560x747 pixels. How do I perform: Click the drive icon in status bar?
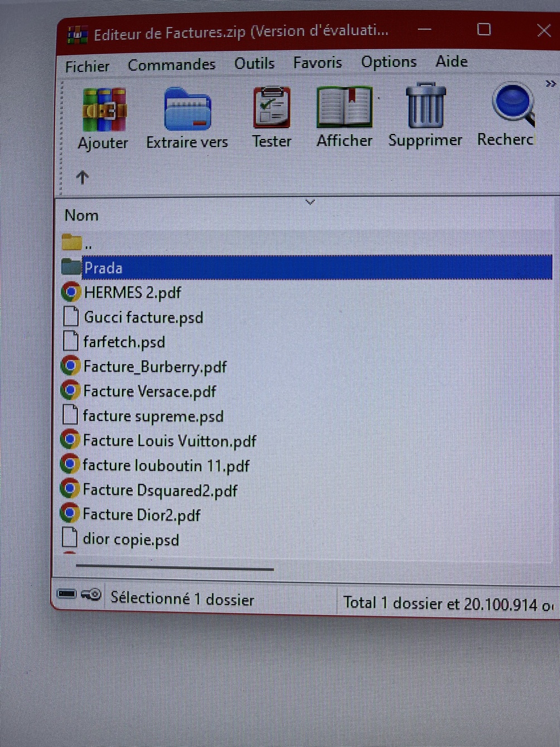click(x=67, y=594)
